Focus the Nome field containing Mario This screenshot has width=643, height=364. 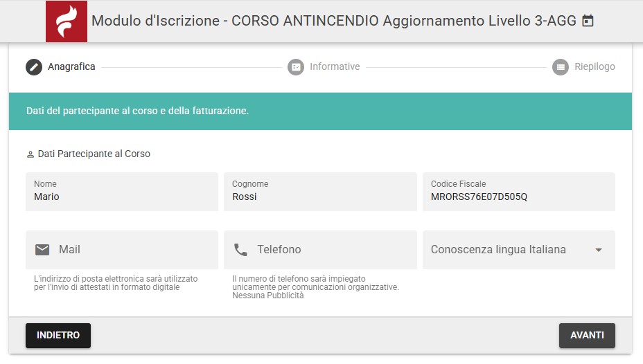(121, 197)
